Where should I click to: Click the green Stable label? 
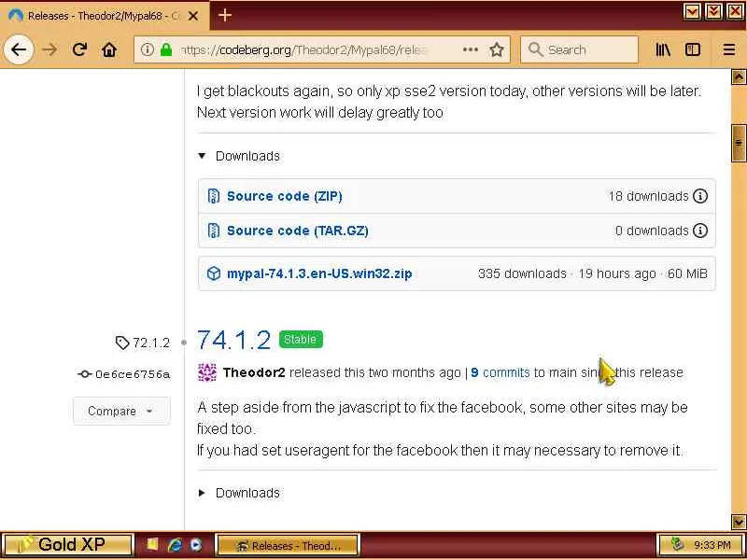(301, 339)
